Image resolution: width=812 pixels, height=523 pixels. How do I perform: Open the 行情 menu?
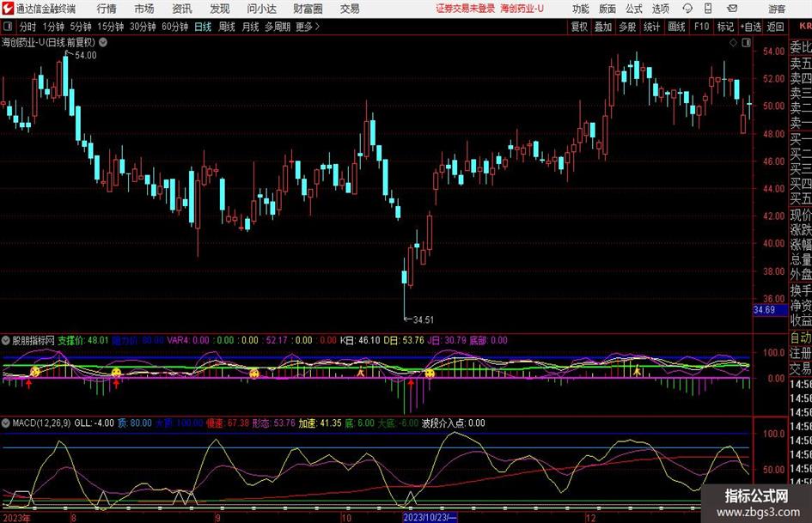[x=107, y=9]
